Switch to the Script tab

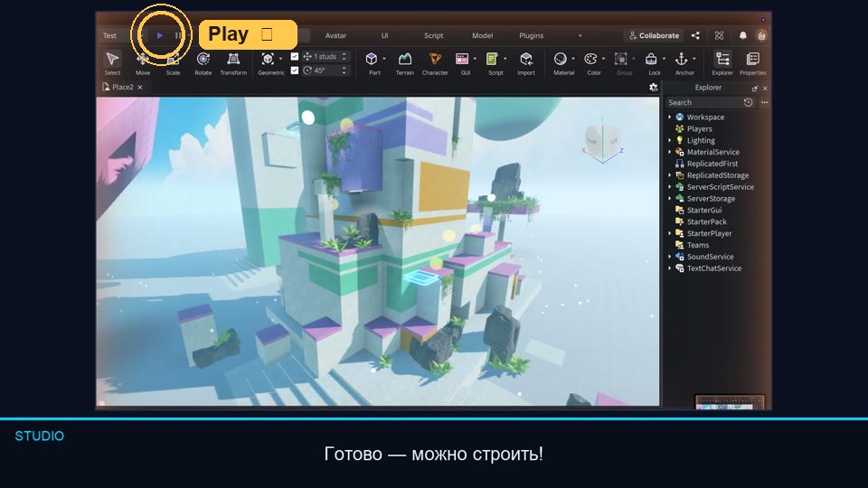433,35
